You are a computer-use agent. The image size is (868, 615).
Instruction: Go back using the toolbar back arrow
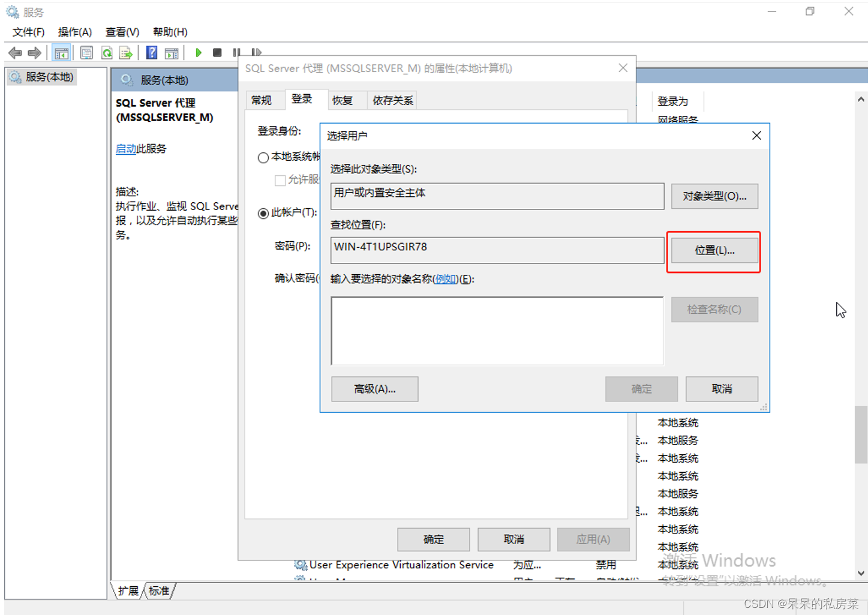pos(16,53)
